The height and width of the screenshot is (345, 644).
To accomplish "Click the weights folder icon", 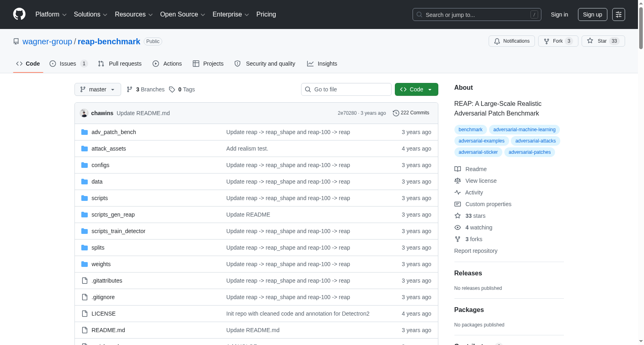I will 85,264.
